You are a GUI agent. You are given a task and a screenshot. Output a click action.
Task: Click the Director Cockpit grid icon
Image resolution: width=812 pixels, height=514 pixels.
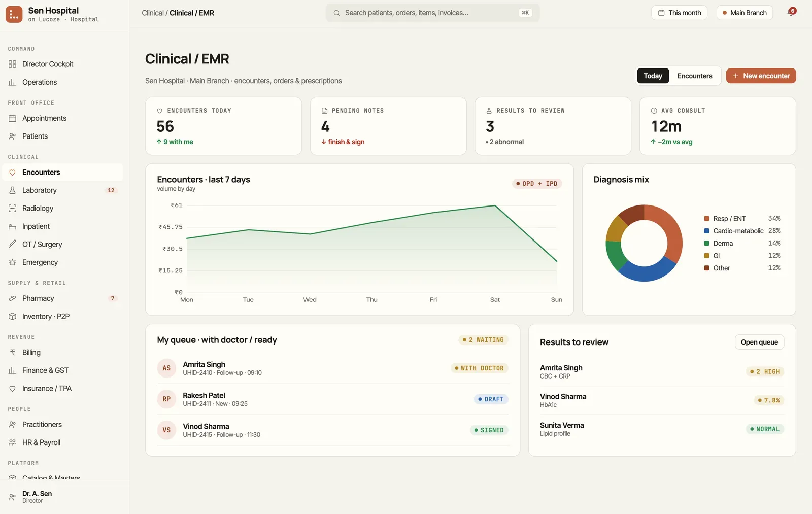12,64
